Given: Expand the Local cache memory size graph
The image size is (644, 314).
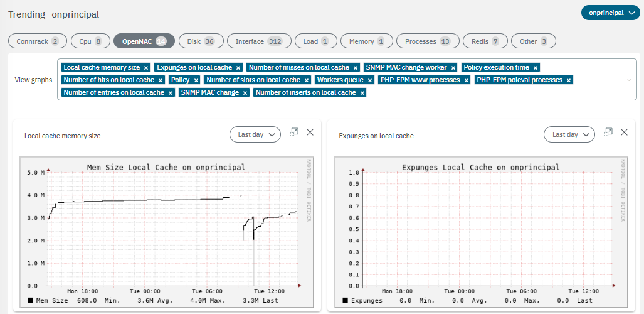Looking at the screenshot, I should click(x=293, y=132).
